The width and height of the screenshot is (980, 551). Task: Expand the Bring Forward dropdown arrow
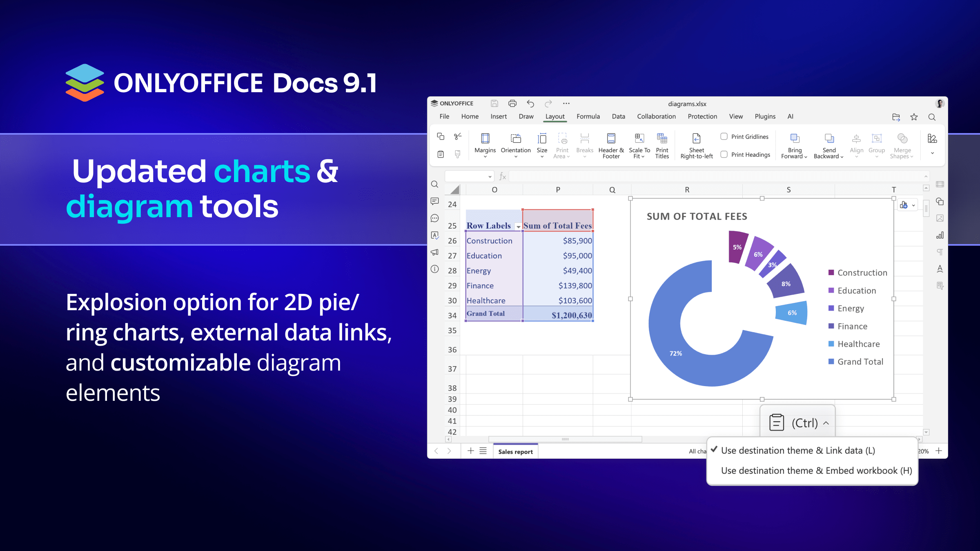pyautogui.click(x=806, y=157)
